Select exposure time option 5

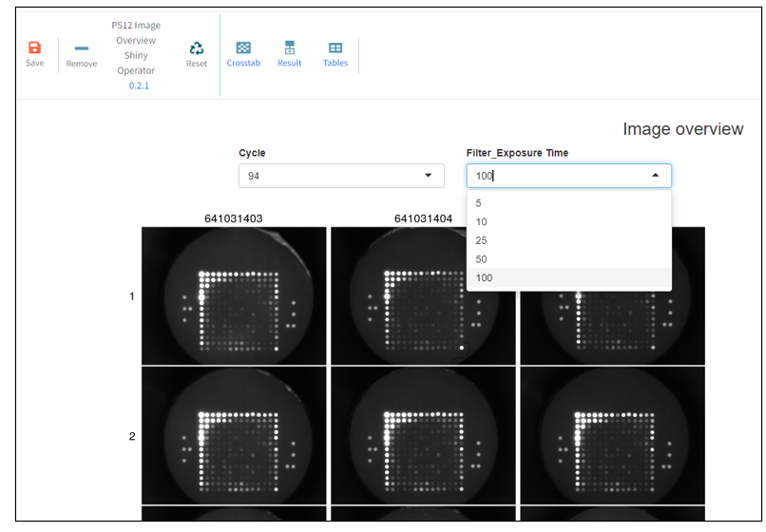click(569, 203)
